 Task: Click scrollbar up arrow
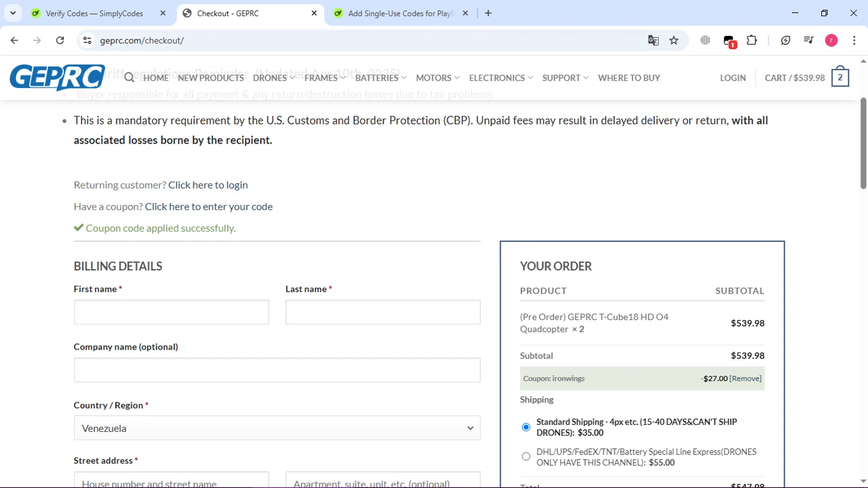(x=863, y=61)
